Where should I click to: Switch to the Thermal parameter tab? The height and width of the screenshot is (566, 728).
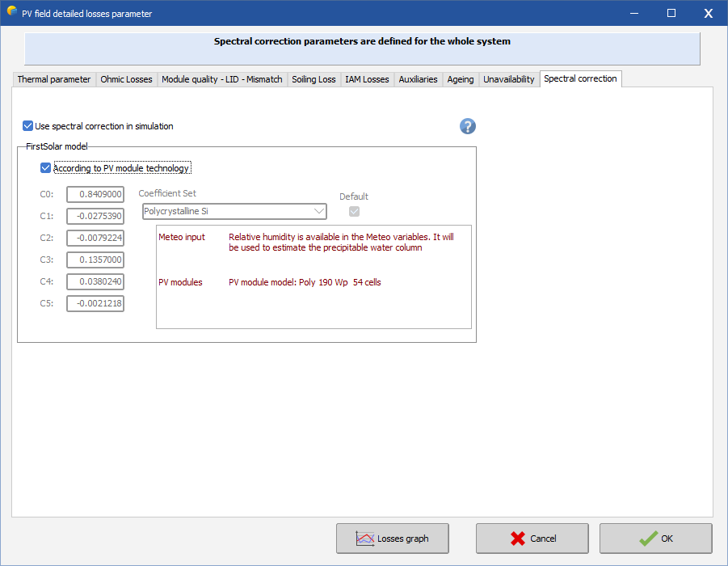[54, 79]
